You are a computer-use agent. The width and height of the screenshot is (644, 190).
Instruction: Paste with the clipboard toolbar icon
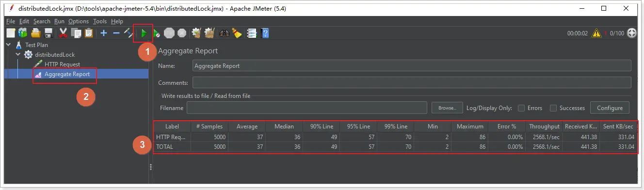89,33
